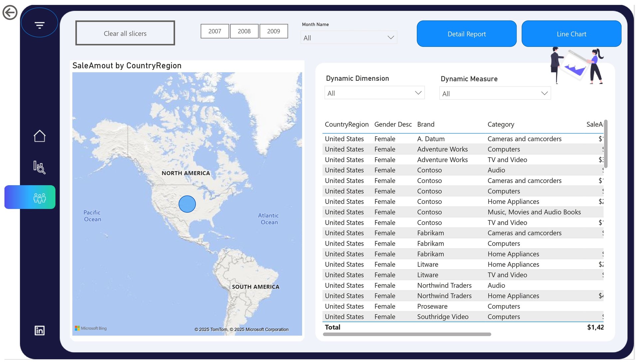The image size is (639, 364).
Task: Open the Dynamic Dimension dropdown
Action: pos(374,93)
